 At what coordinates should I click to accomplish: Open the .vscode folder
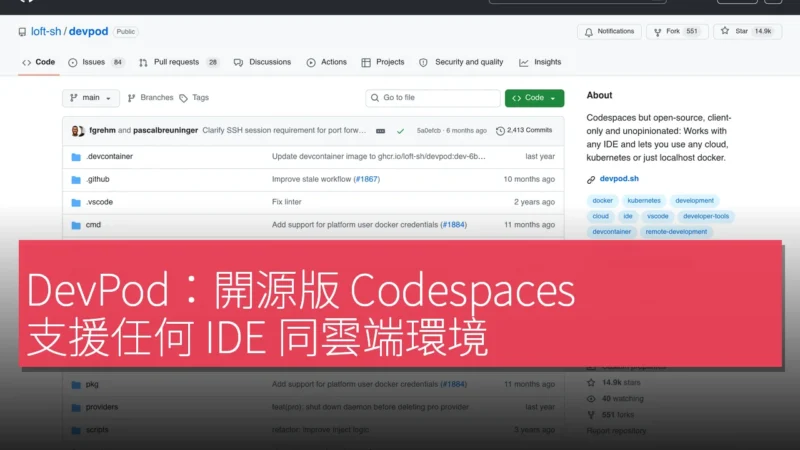(99, 202)
